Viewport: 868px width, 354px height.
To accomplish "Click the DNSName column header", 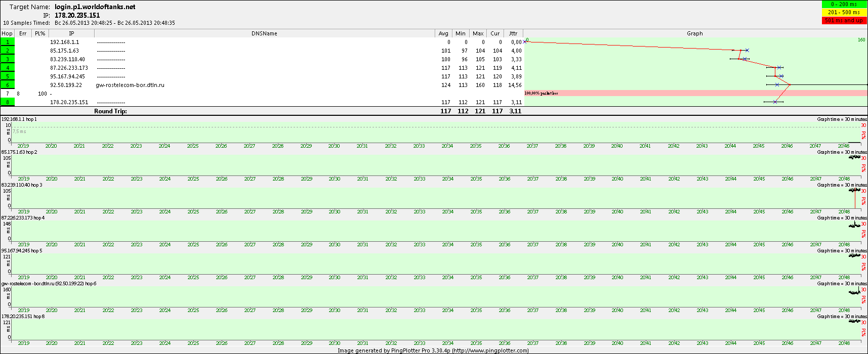I will tap(265, 33).
